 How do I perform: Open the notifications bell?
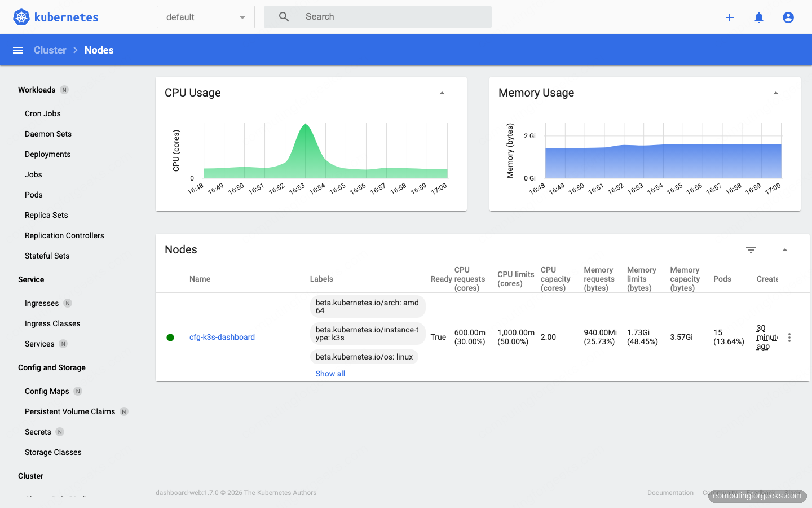pos(759,17)
